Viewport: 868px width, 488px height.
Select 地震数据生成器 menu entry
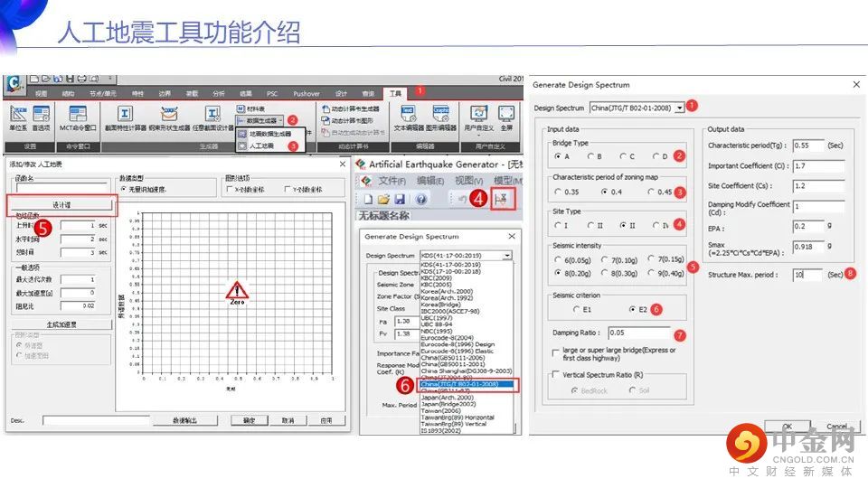click(270, 134)
